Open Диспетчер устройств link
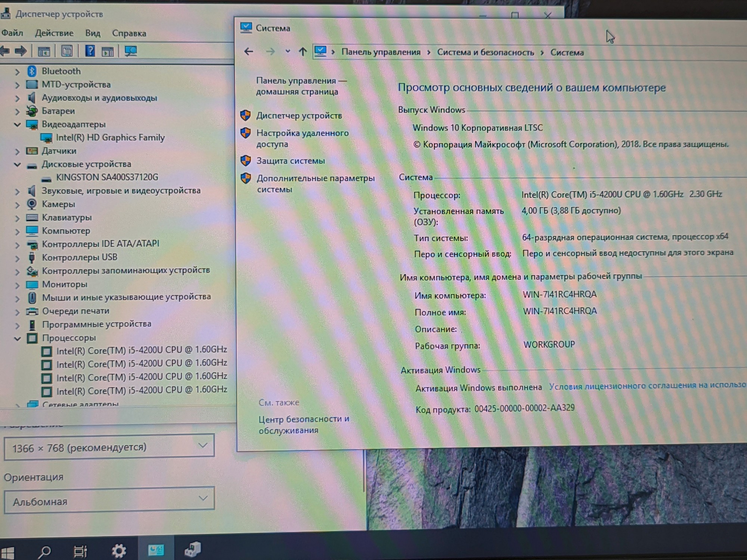The height and width of the screenshot is (560, 747). (299, 116)
